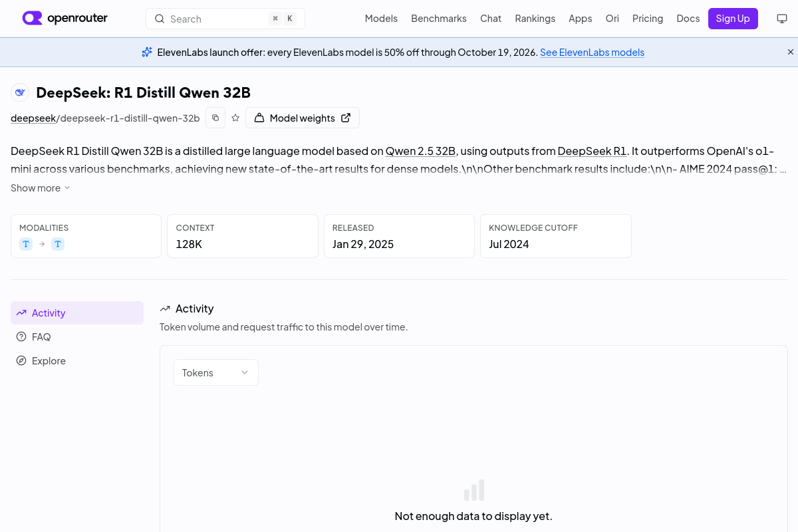798x532 pixels.
Task: Favorite the model with the star icon
Action: coord(235,118)
